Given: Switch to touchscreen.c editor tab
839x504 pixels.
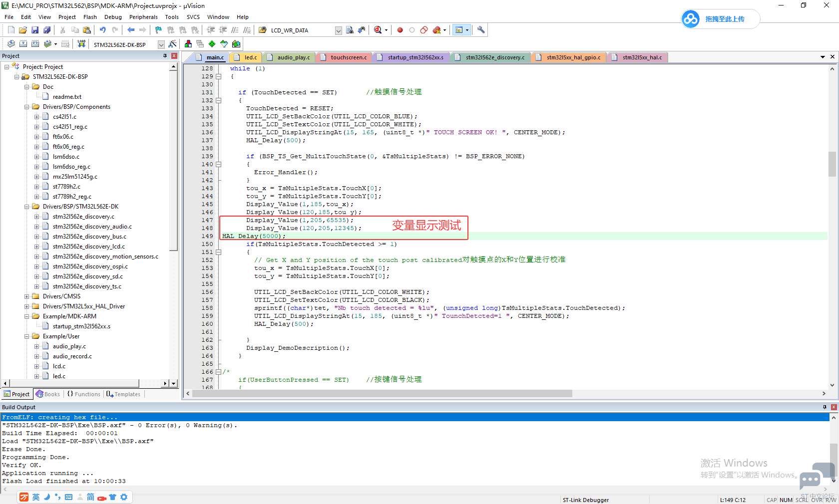Looking at the screenshot, I should (x=344, y=57).
